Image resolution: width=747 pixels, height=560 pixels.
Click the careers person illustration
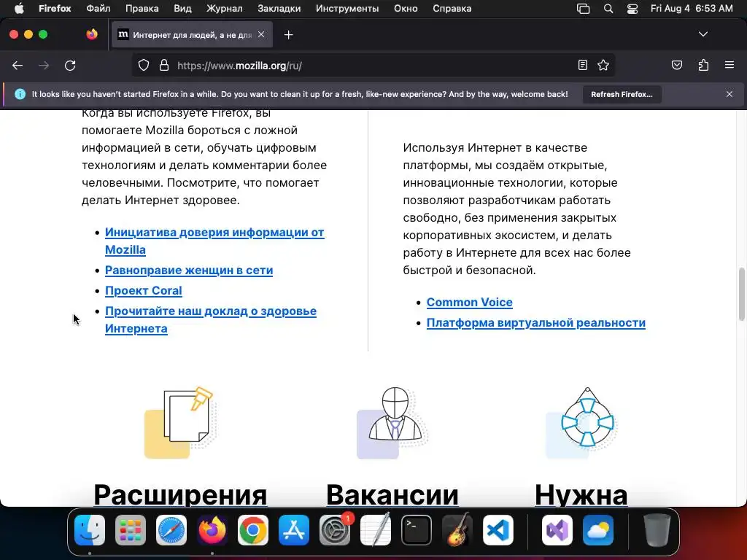[392, 423]
